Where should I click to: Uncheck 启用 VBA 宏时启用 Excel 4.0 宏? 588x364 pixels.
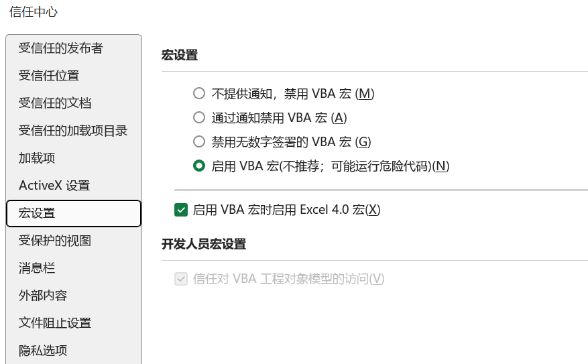(x=180, y=210)
